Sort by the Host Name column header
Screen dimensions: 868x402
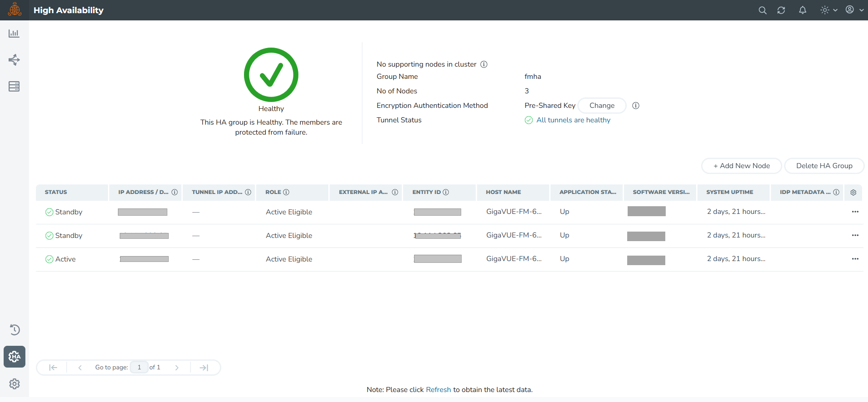(x=503, y=192)
